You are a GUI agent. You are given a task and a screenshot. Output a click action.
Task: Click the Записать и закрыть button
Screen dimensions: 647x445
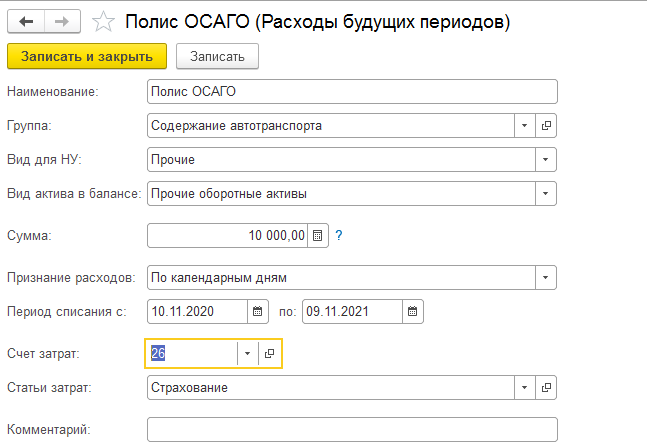click(x=87, y=56)
